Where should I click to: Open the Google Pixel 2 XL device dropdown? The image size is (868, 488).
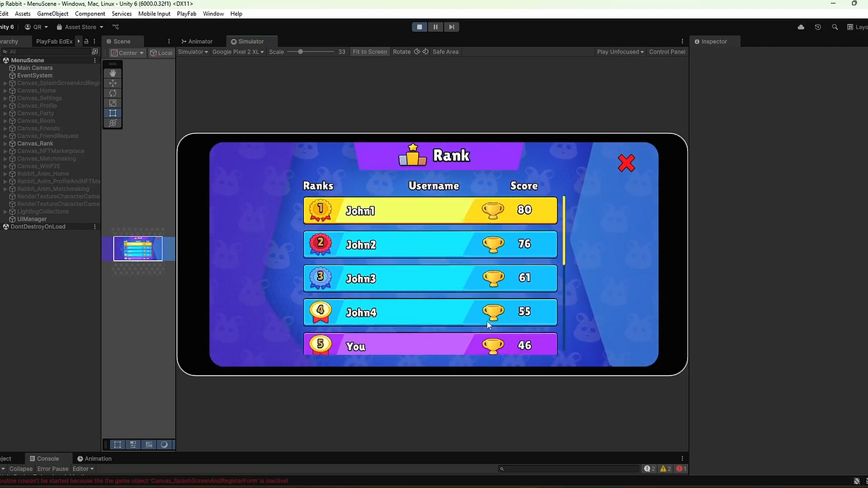pos(237,51)
